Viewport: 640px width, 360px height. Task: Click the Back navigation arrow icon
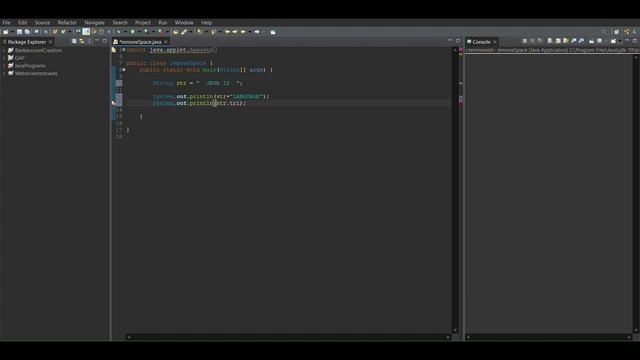243,32
